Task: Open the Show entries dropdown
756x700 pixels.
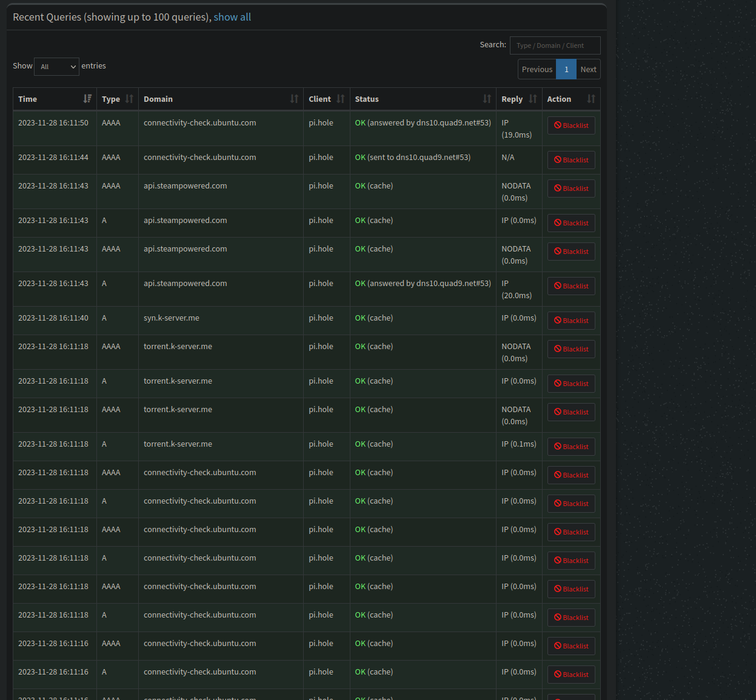Action: [57, 67]
